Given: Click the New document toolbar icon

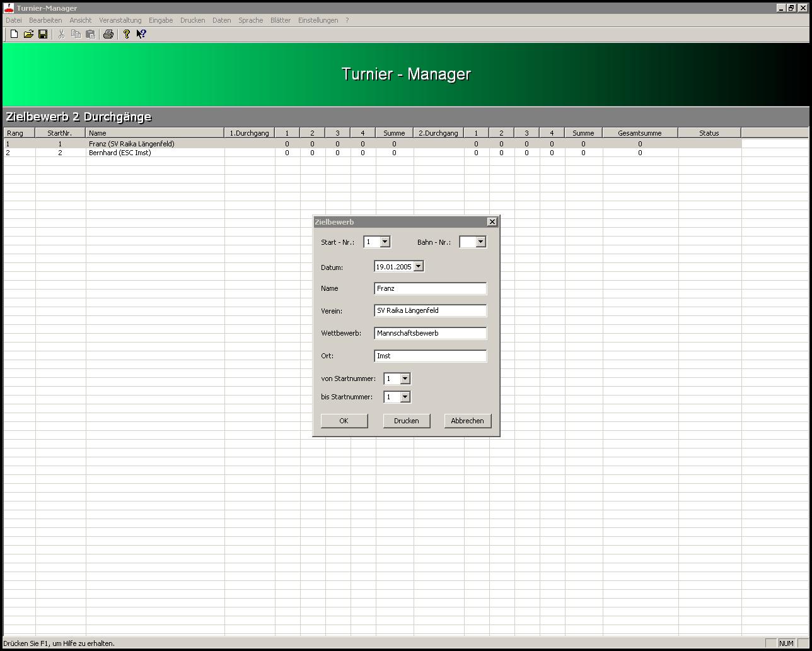Looking at the screenshot, I should (x=14, y=34).
